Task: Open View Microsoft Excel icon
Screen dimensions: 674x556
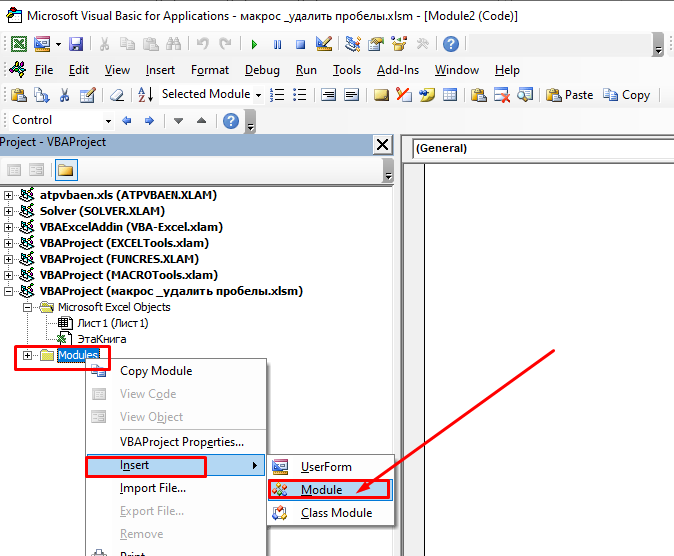Action: [x=19, y=44]
